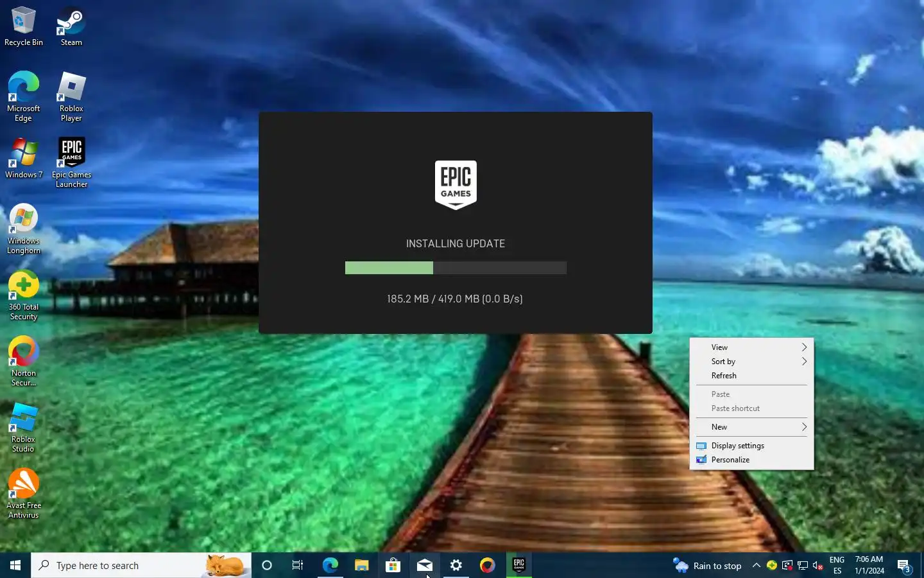The width and height of the screenshot is (924, 578).
Task: Open the 7:06 AM clock and calendar
Action: tap(869, 565)
